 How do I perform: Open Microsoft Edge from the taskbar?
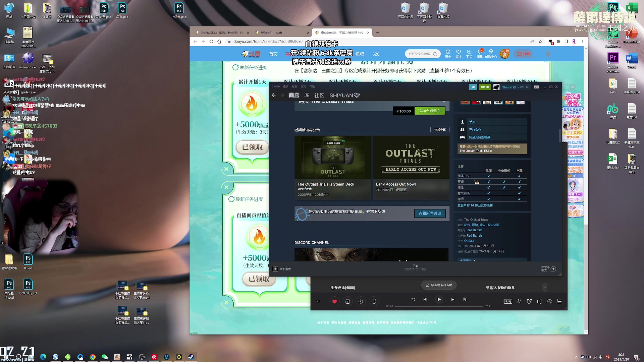tap(43, 357)
